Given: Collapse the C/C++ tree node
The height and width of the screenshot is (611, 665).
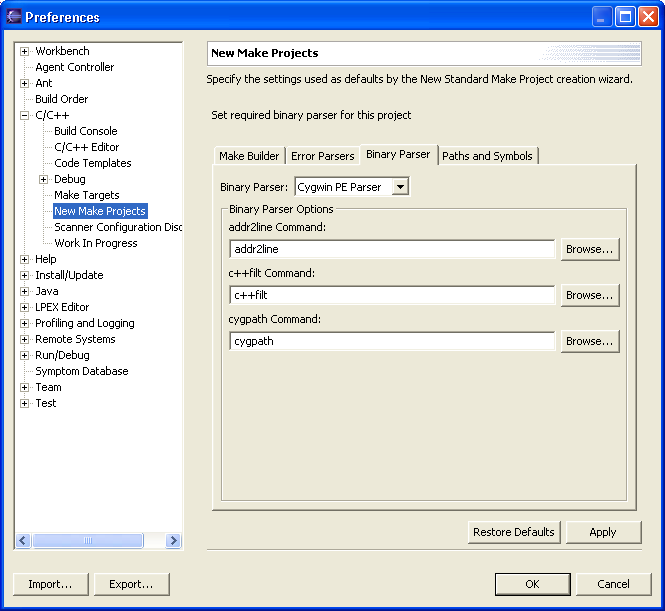Looking at the screenshot, I should tap(25, 115).
